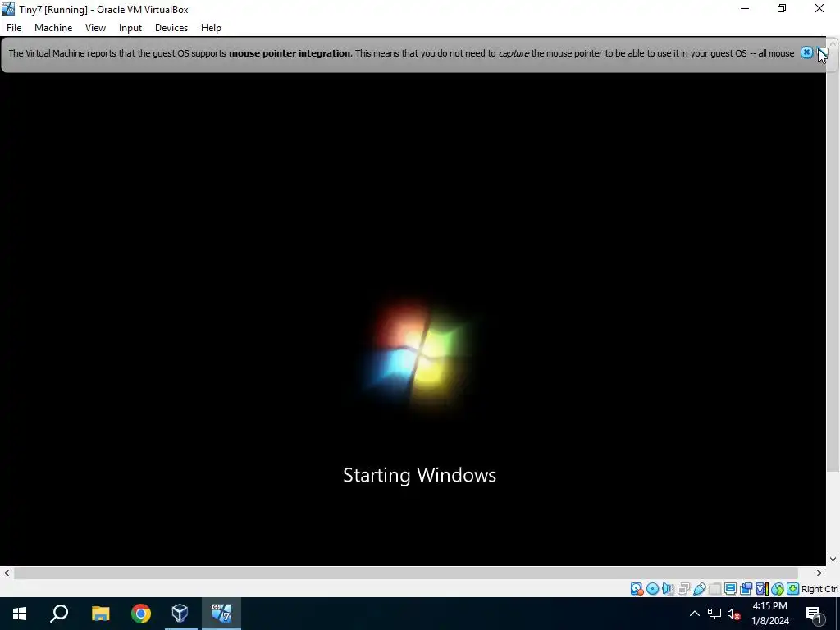Click the optical drive status icon

click(652, 589)
